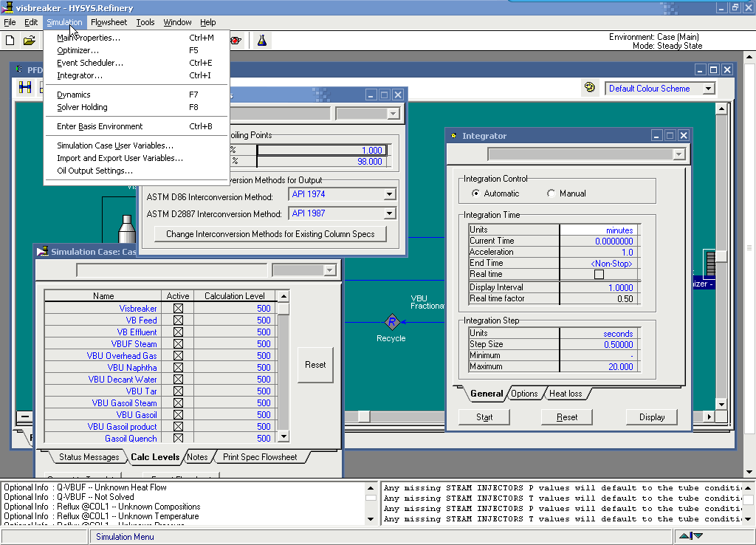The width and height of the screenshot is (756, 545).
Task: Open the Notes tab in Simulation Case
Action: pos(197,457)
